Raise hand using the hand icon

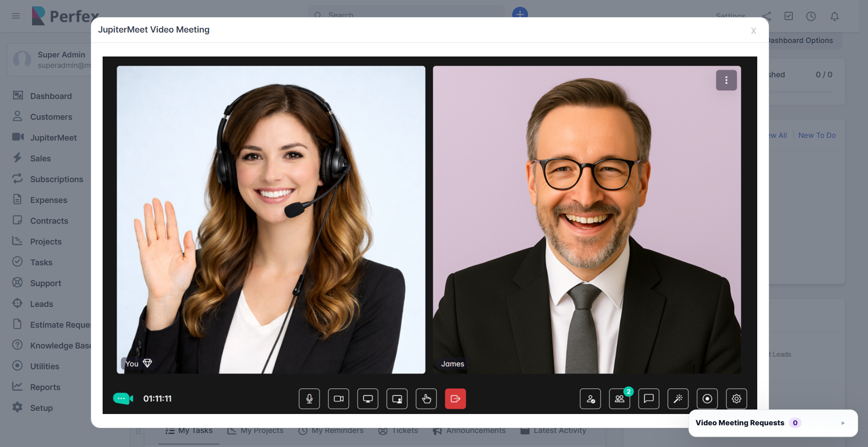(x=426, y=399)
